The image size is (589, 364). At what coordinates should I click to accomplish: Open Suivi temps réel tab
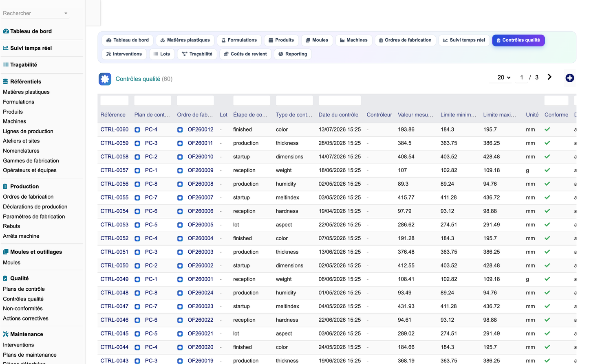(x=464, y=40)
